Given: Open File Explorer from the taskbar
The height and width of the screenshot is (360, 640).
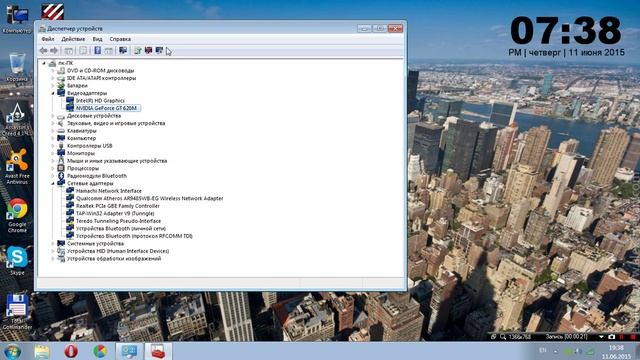Looking at the screenshot, I should tap(42, 351).
